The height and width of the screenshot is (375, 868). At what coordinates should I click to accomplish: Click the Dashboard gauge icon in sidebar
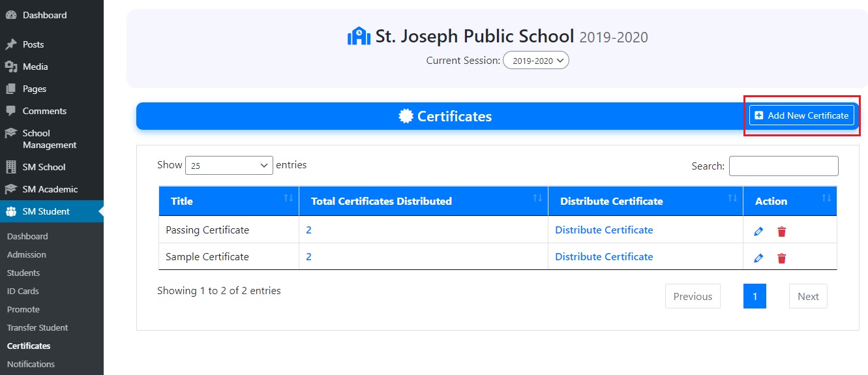(x=11, y=15)
